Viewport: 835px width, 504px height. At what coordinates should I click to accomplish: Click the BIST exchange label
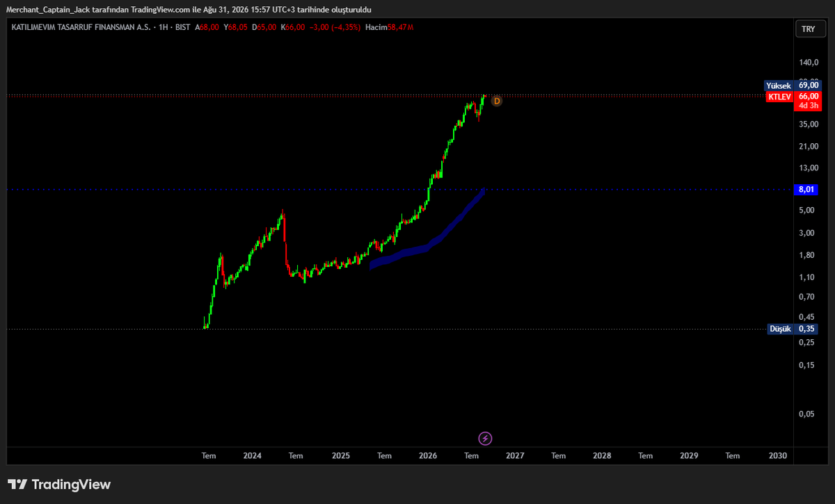(184, 28)
